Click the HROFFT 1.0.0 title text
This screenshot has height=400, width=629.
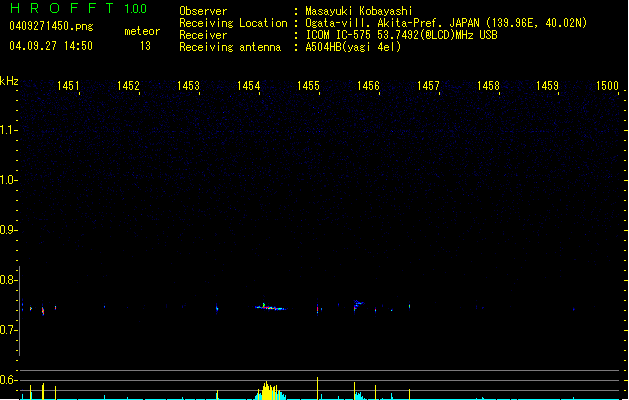78,8
